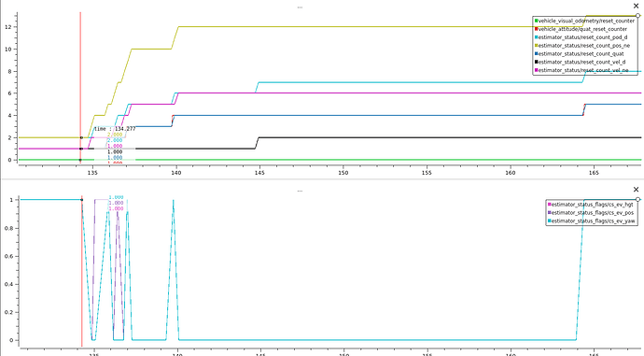Toggle estimator_status/reset_count_vel_ne legend entry

click(581, 70)
